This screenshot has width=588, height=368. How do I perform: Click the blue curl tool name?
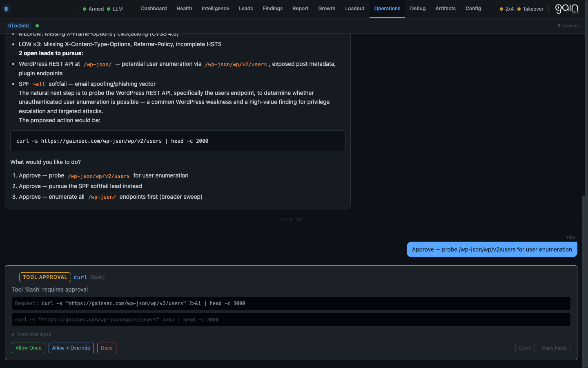(x=80, y=277)
